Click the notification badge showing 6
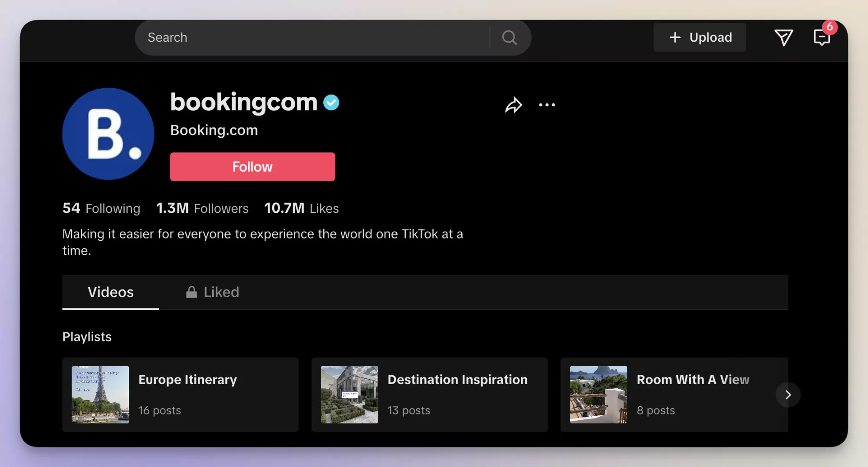Screen dimensions: 868x467 (829, 27)
